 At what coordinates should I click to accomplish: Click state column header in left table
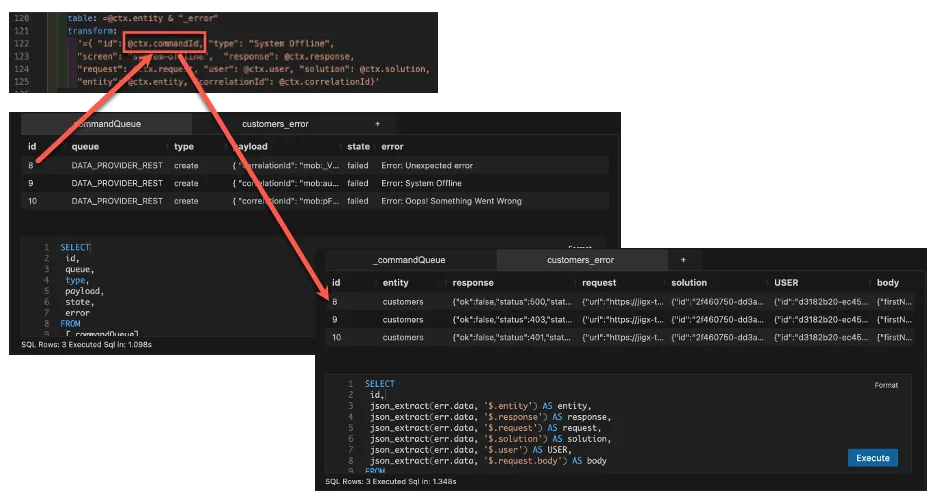(358, 147)
